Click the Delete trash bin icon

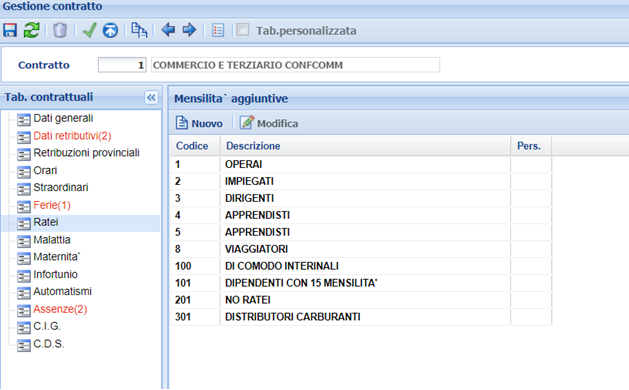60,30
